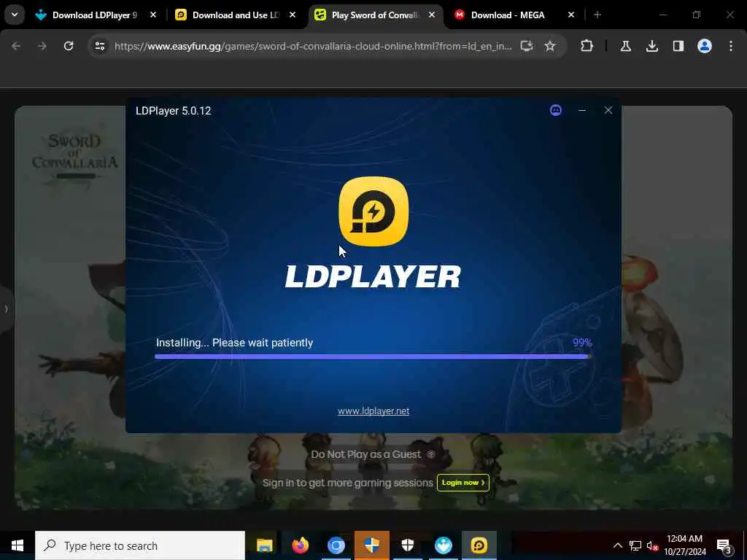Screen dimensions: 747x560
Task: Expand the tab search dropdown arrow
Action: pyautogui.click(x=15, y=15)
